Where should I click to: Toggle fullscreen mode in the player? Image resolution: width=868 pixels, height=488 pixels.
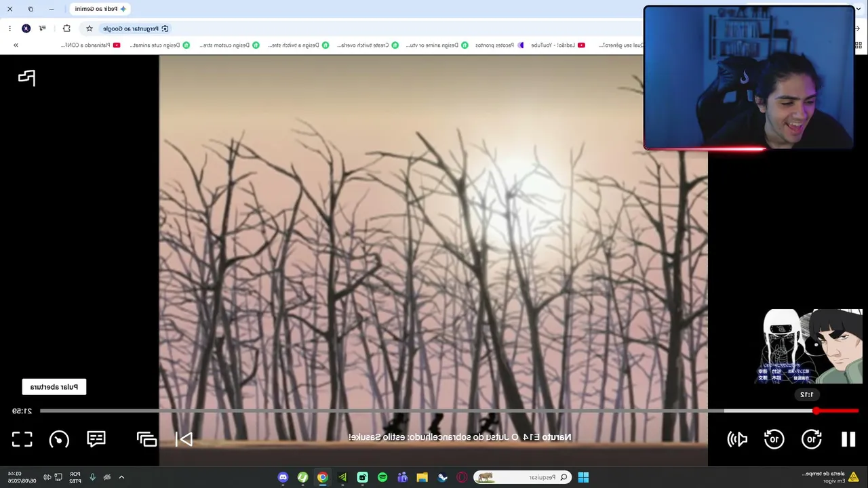[22, 439]
